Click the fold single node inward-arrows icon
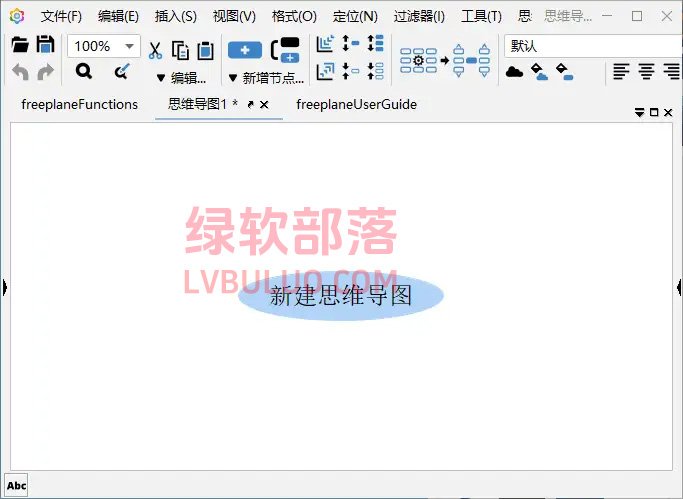683x499 pixels. point(351,71)
